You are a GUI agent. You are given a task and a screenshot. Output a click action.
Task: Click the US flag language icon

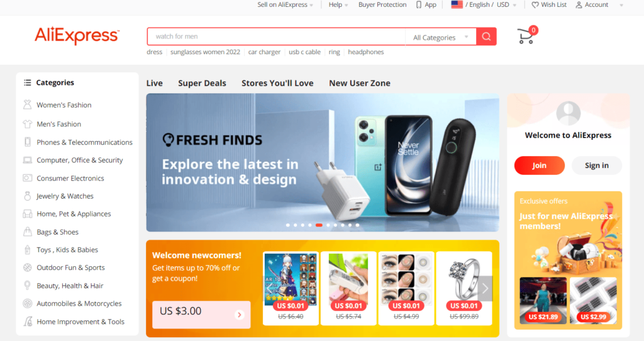tap(457, 5)
